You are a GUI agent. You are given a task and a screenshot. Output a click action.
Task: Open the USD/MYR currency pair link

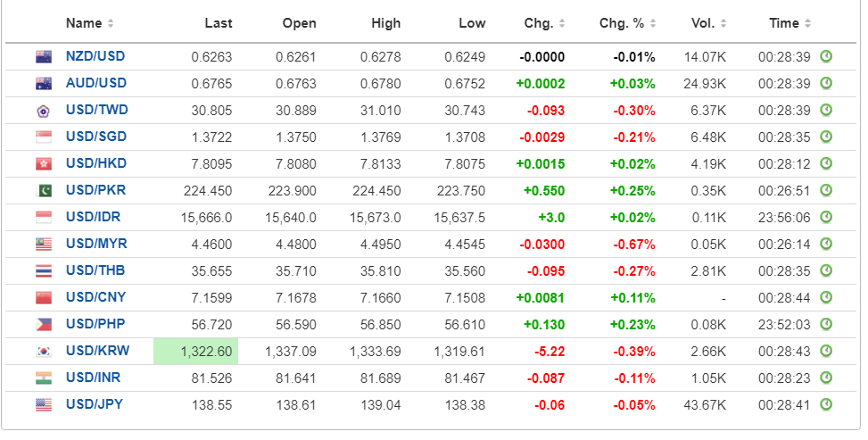click(x=96, y=244)
